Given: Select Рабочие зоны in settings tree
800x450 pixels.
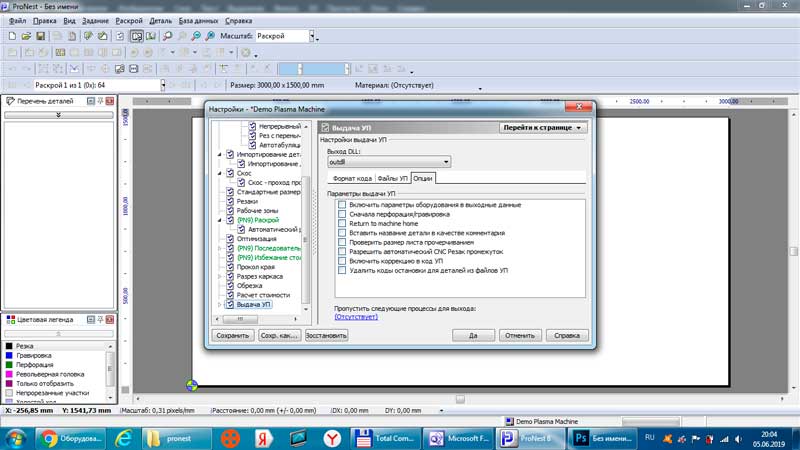Looking at the screenshot, I should [x=257, y=211].
